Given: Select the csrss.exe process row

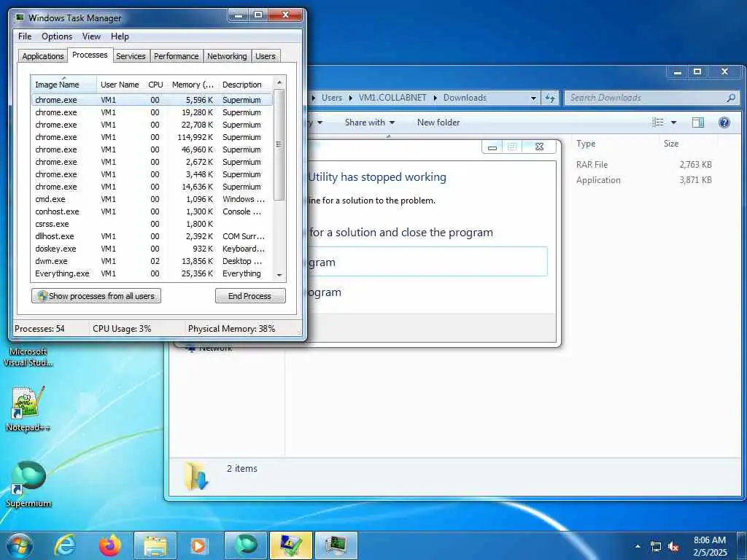Looking at the screenshot, I should pyautogui.click(x=152, y=224).
